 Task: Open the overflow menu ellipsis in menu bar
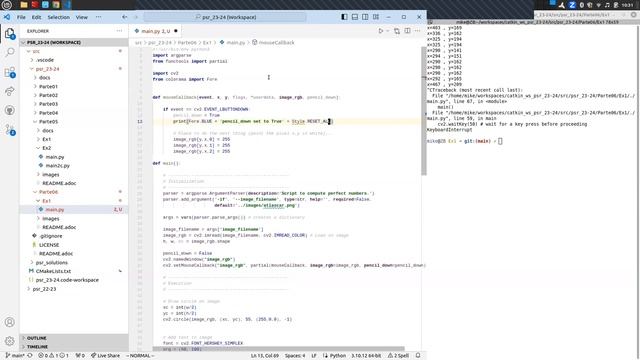(x=98, y=17)
